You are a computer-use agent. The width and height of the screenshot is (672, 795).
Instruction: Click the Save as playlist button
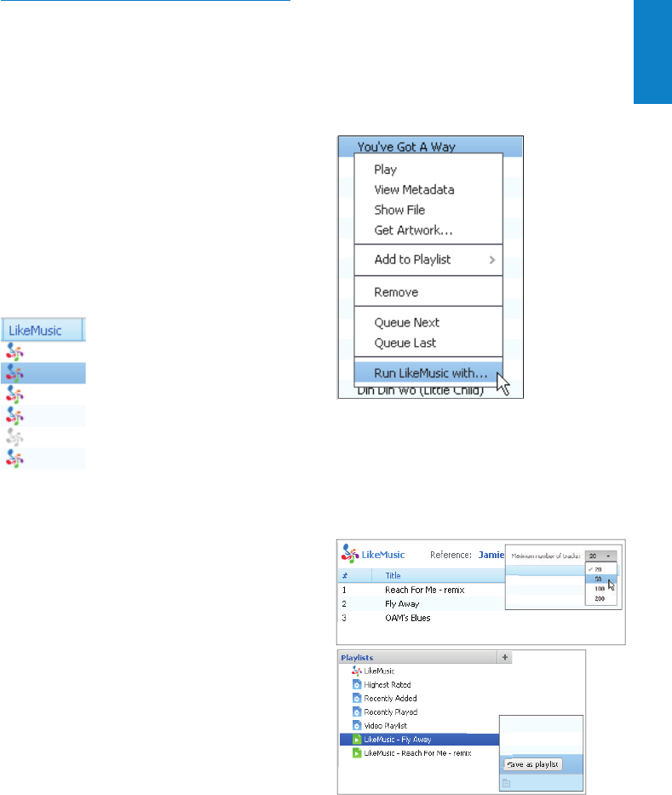pyautogui.click(x=532, y=764)
